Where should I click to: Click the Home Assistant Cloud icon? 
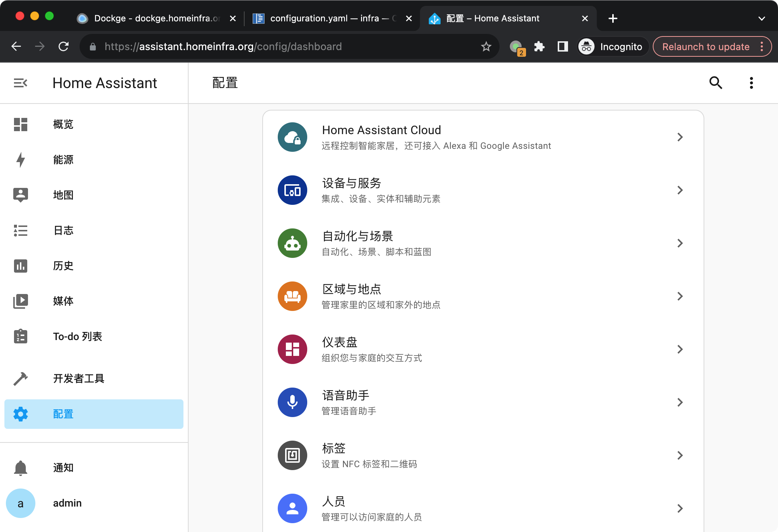(292, 137)
